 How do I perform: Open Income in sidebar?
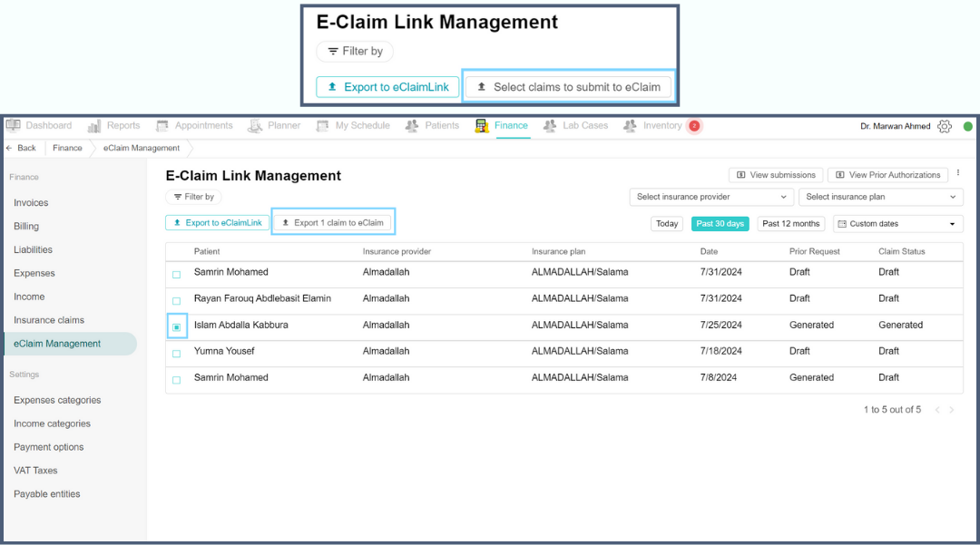[29, 297]
